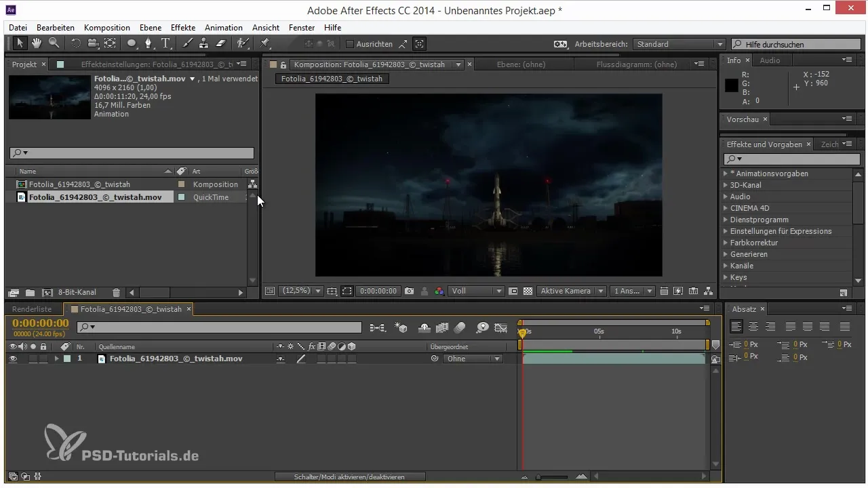
Task: Click the trash icon in Project panel
Action: 116,293
